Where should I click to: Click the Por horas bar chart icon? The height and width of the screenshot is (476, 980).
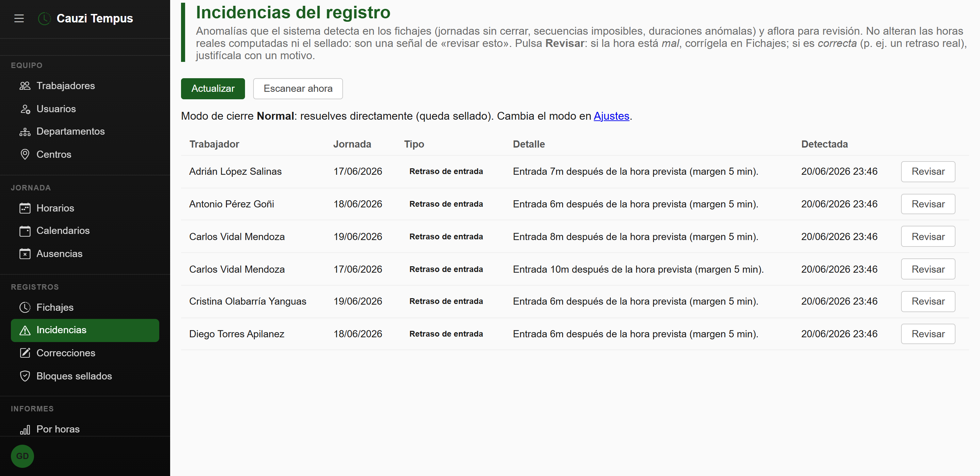pyautogui.click(x=25, y=430)
